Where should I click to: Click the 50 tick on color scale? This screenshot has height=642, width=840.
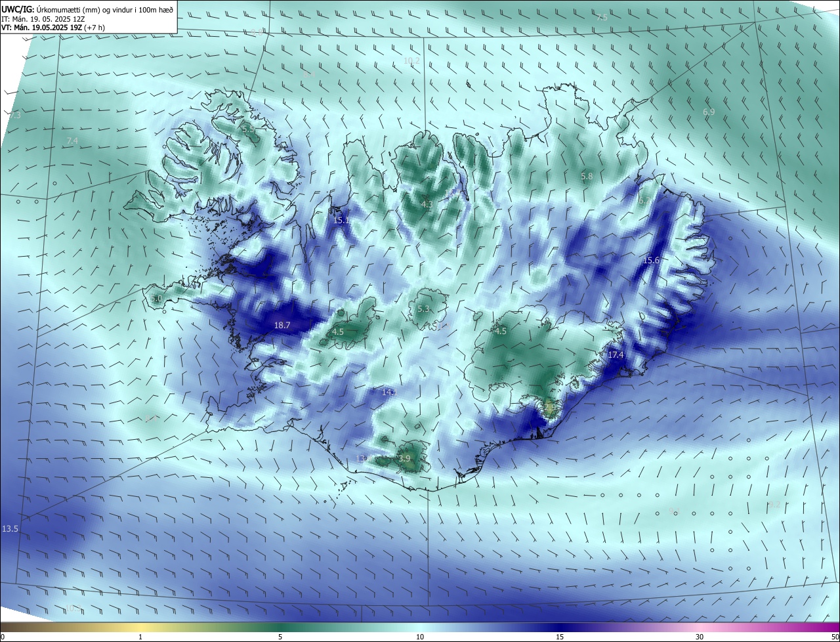tap(835, 637)
